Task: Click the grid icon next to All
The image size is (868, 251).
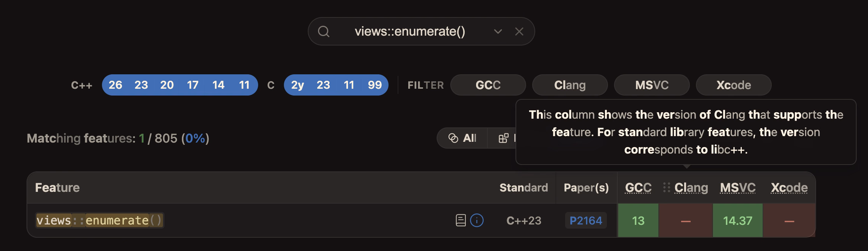Action: 503,138
